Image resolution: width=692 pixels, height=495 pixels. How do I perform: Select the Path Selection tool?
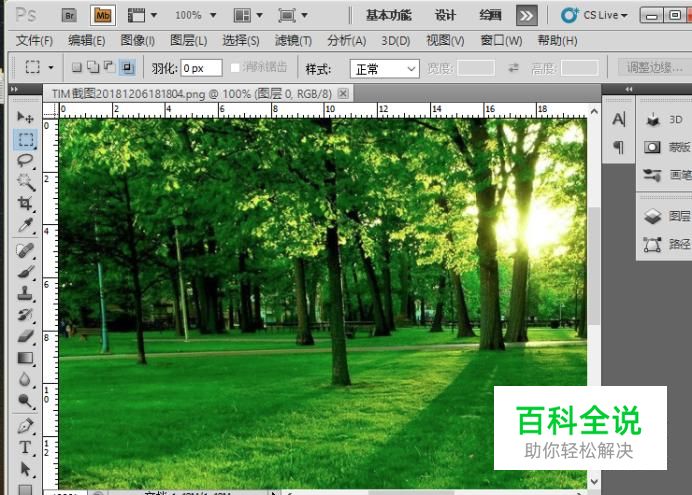pyautogui.click(x=26, y=469)
